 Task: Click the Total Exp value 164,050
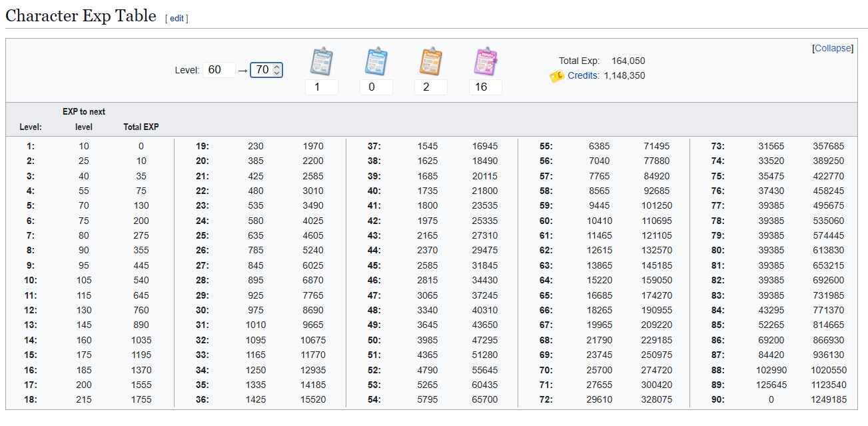coord(628,61)
